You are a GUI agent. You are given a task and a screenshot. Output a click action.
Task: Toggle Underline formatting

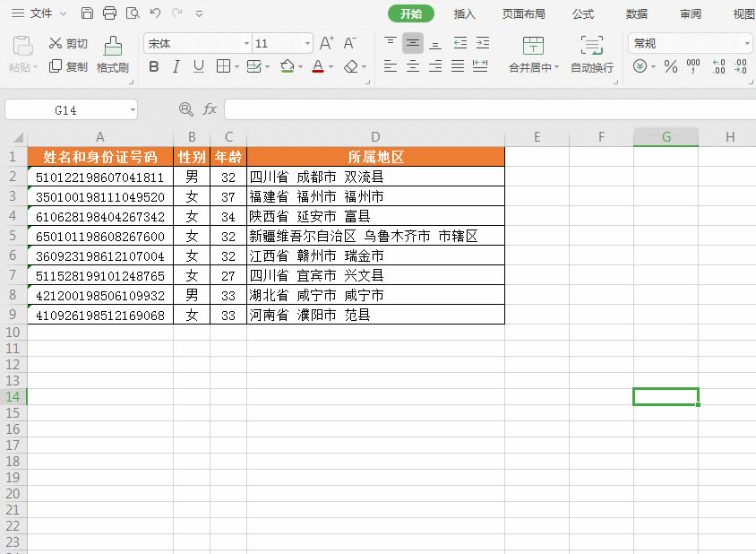tap(199, 66)
